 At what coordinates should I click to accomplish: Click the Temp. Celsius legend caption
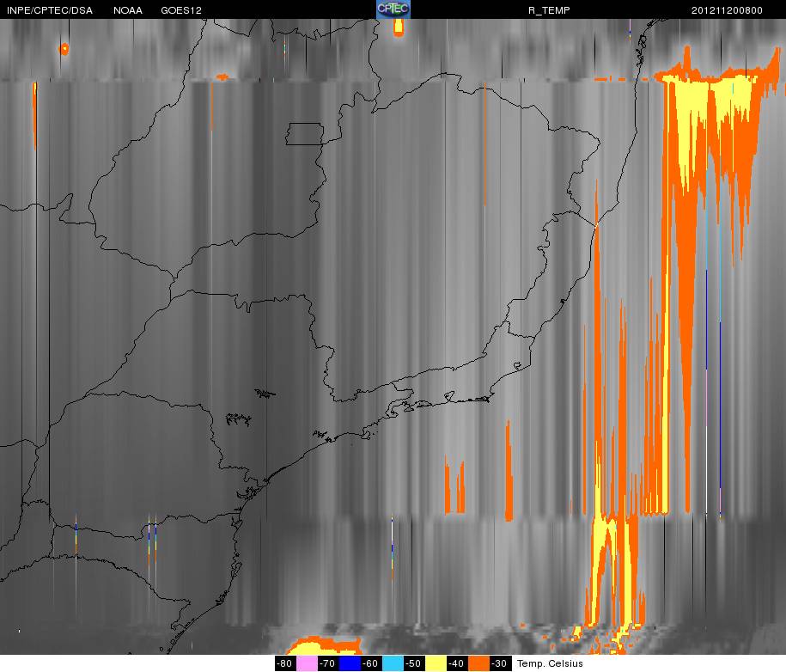(x=550, y=663)
